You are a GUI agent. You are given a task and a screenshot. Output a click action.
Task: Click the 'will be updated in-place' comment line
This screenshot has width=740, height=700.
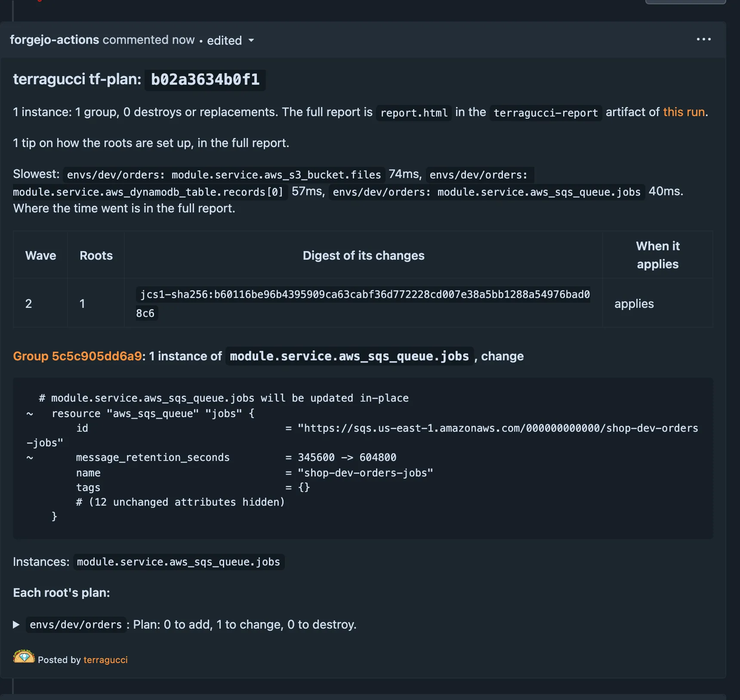click(x=224, y=398)
